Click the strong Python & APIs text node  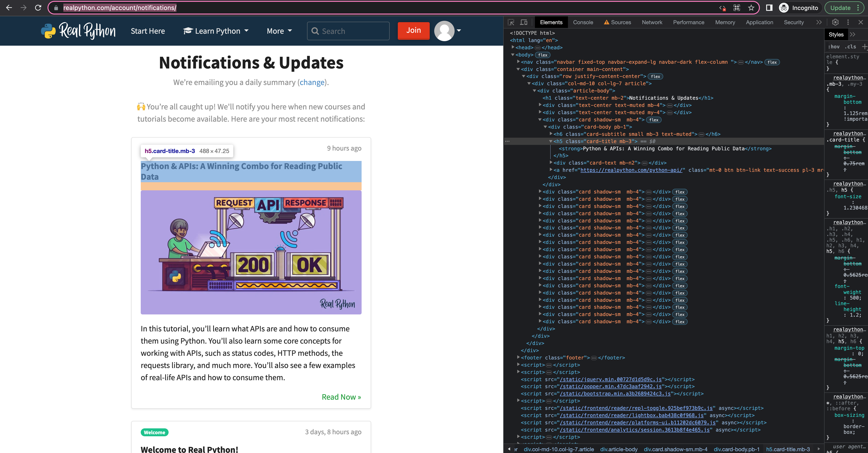point(665,149)
